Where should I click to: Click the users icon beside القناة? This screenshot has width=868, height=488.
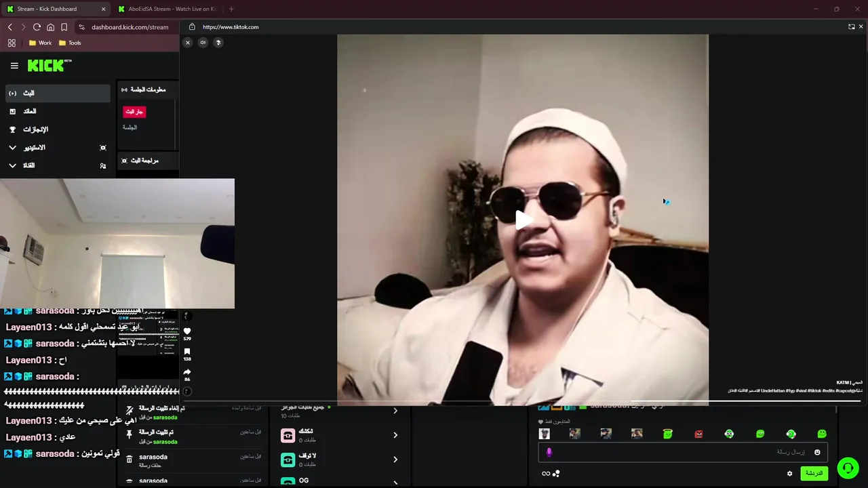click(x=103, y=166)
